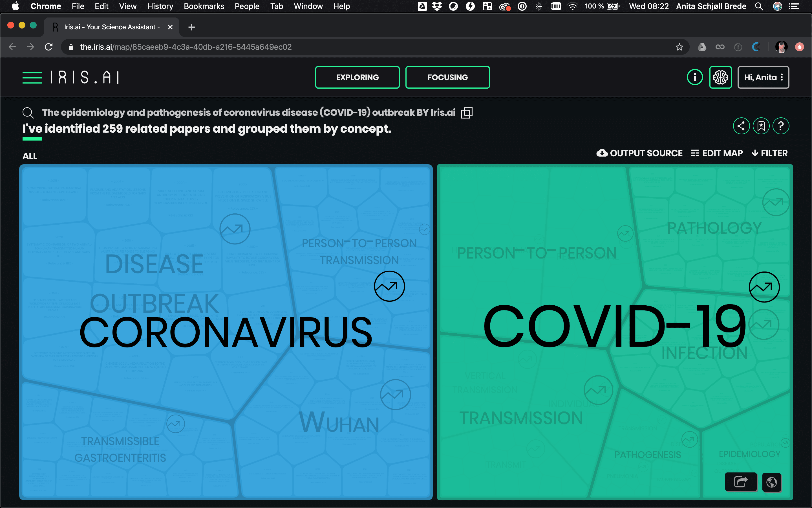Open the People menu
This screenshot has width=812, height=508.
(247, 6)
